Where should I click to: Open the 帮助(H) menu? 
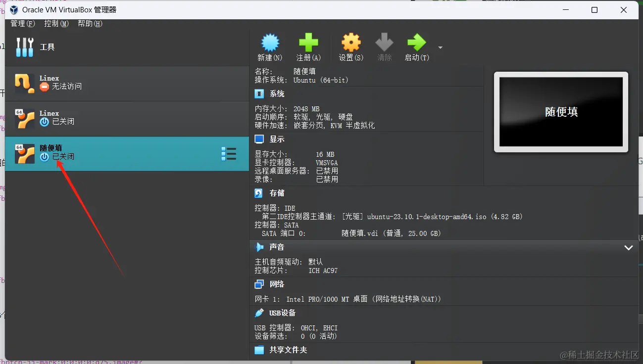click(x=90, y=24)
